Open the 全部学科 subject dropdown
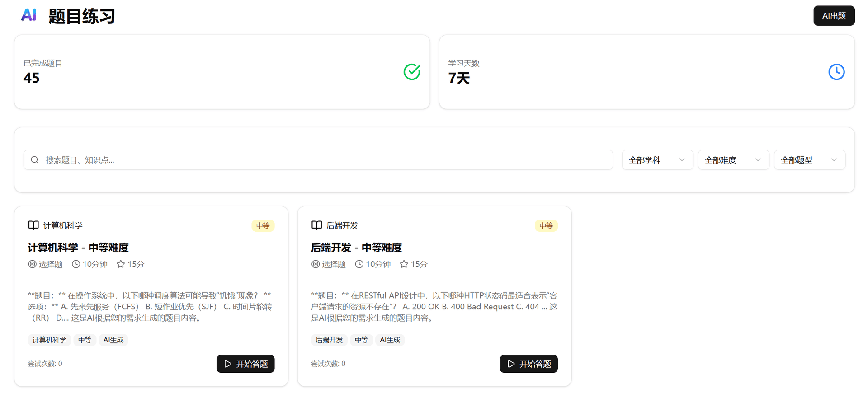The height and width of the screenshot is (416, 868). click(657, 160)
